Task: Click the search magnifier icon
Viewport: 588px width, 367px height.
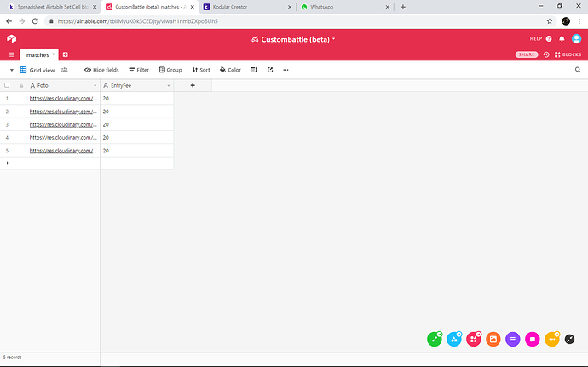Action: (x=578, y=70)
